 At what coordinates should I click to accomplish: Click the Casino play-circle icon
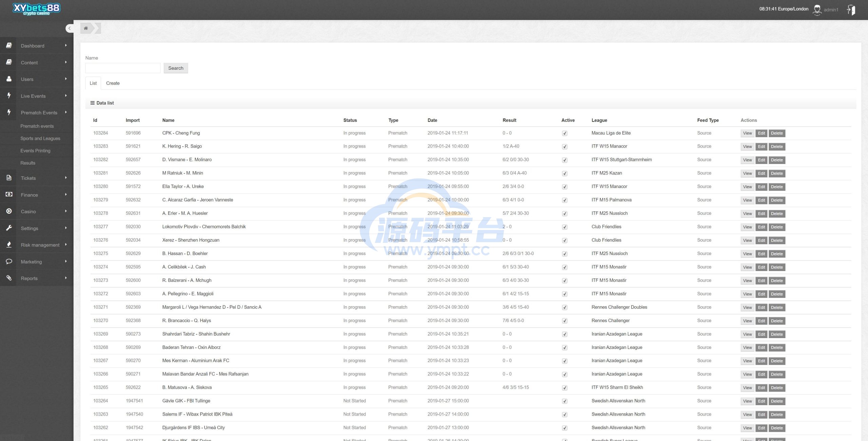coord(9,211)
